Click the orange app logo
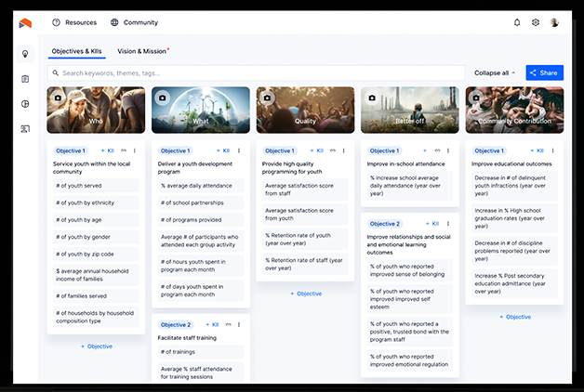584x392 pixels. 25,22
